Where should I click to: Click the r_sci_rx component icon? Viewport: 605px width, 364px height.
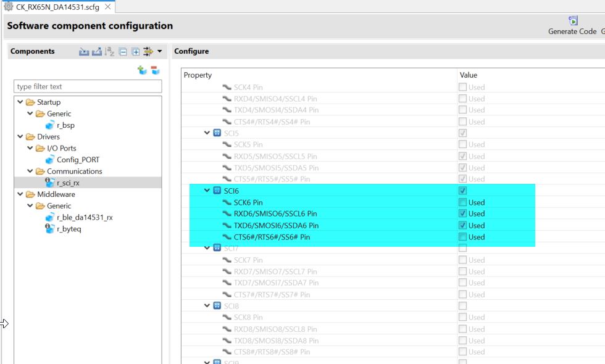pyautogui.click(x=50, y=183)
